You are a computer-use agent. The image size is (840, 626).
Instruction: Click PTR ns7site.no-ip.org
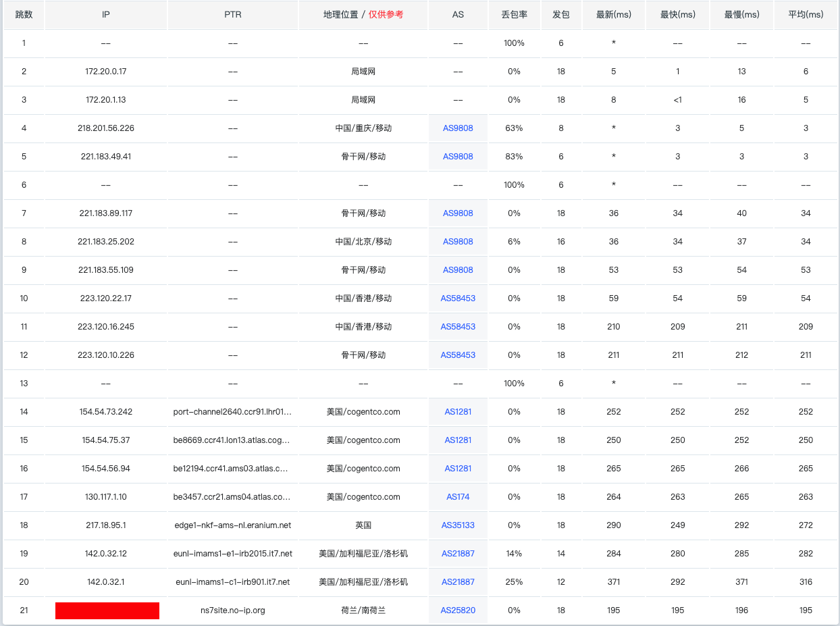(x=233, y=610)
